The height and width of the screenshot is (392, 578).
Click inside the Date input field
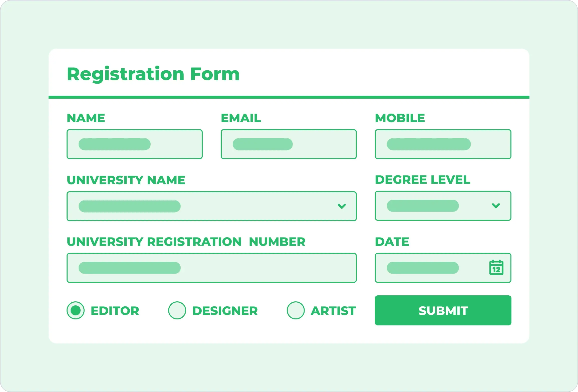point(443,268)
